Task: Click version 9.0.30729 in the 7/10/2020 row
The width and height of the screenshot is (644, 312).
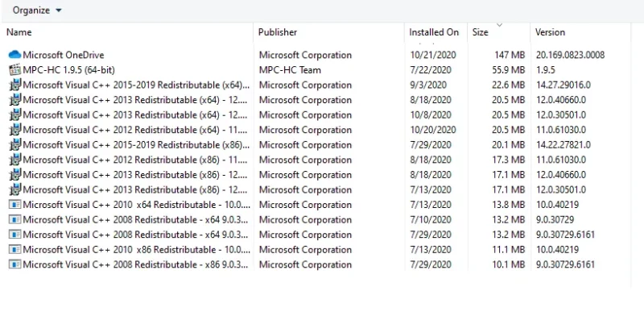Action: pos(555,219)
